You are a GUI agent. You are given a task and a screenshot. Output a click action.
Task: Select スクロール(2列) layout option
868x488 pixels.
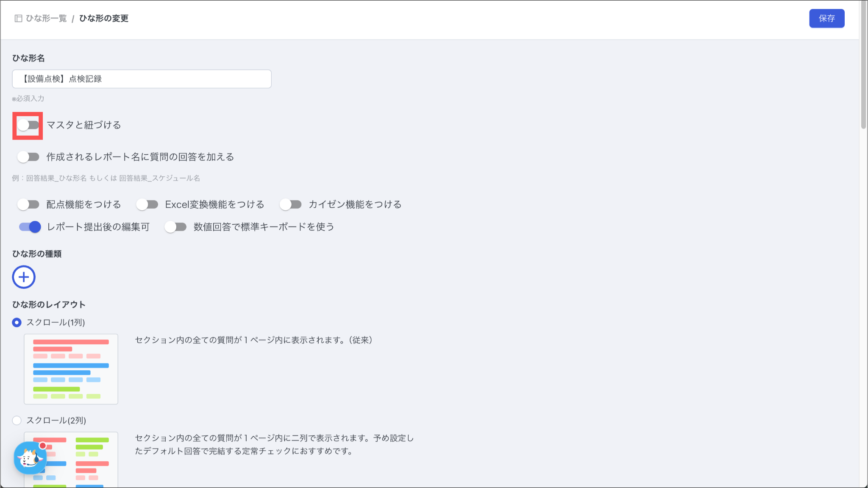(17, 421)
